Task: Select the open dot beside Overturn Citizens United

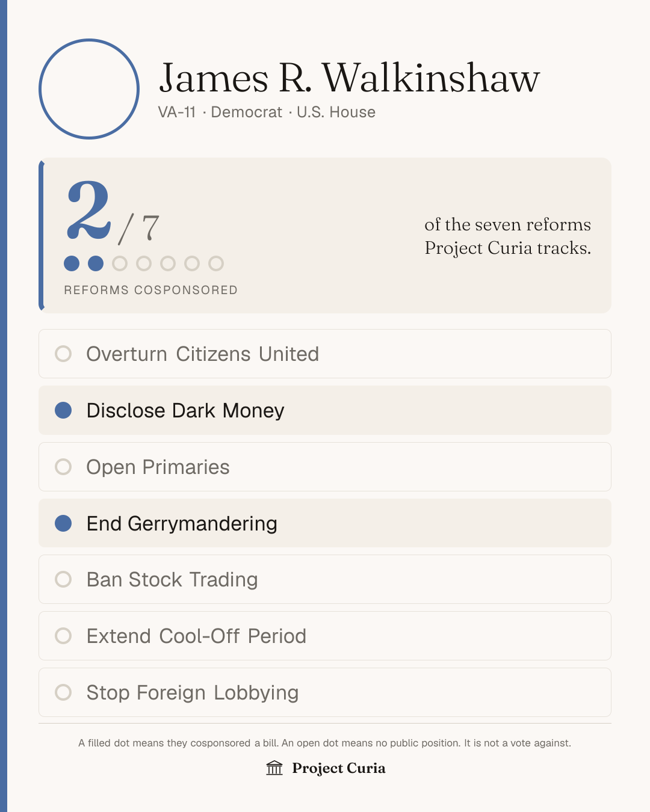Action: coord(63,354)
